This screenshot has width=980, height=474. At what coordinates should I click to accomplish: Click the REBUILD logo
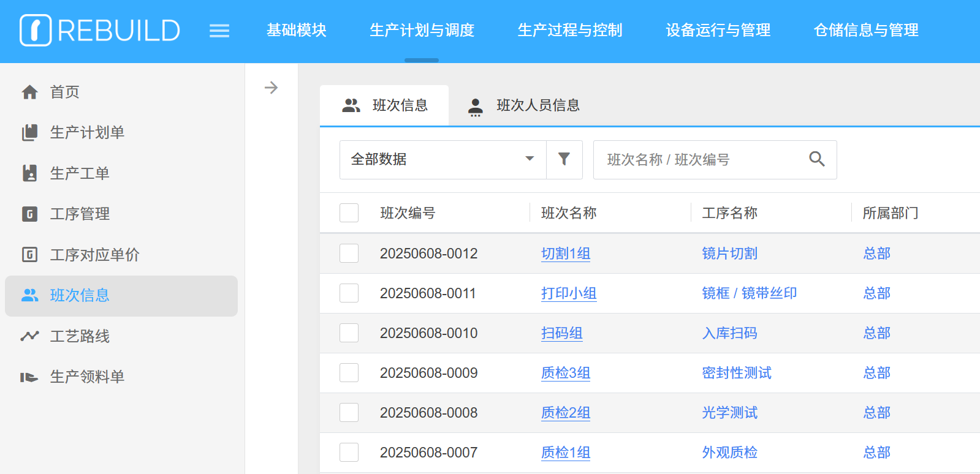tap(100, 30)
